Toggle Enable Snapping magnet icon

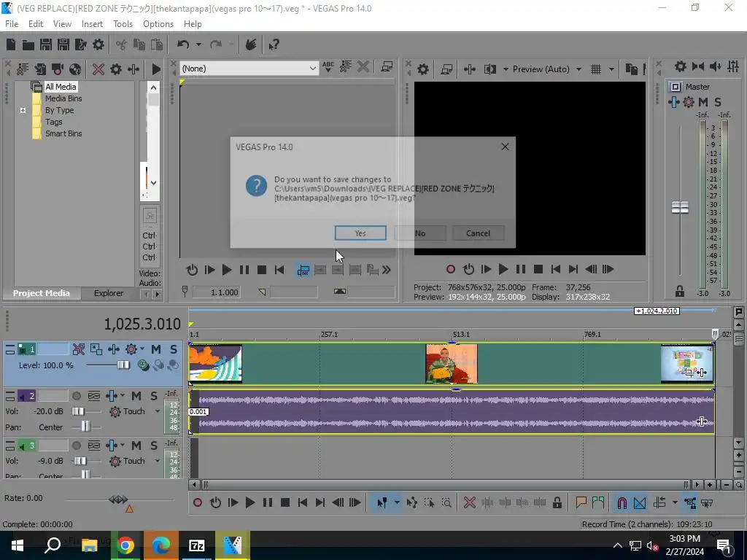(x=622, y=502)
